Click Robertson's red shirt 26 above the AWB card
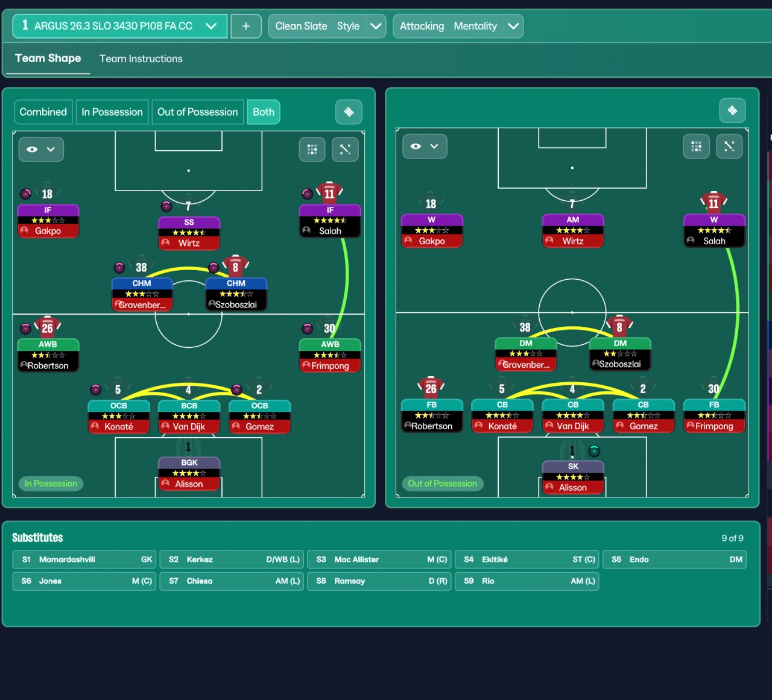The height and width of the screenshot is (700, 772). 48,327
